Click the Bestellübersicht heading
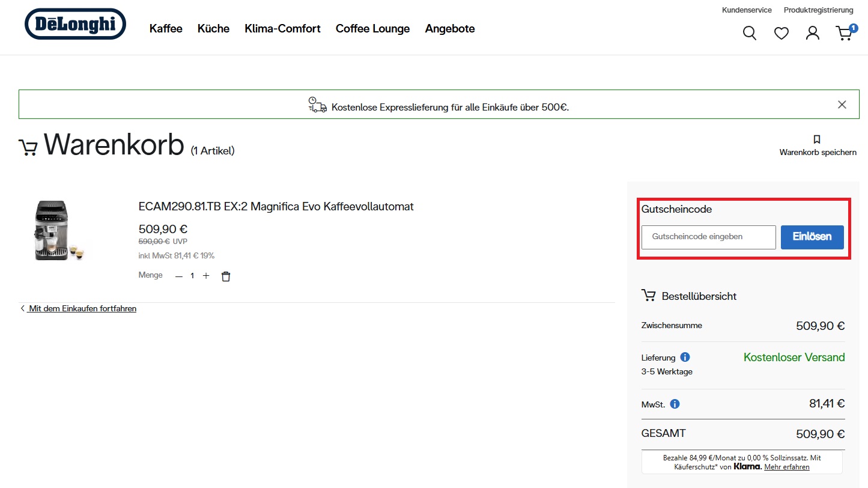 [x=699, y=296]
